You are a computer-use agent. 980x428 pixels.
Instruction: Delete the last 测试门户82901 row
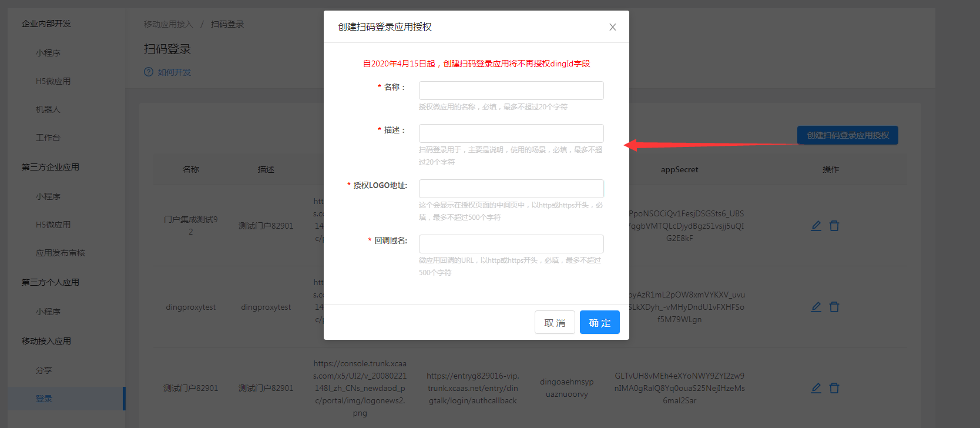tap(834, 388)
